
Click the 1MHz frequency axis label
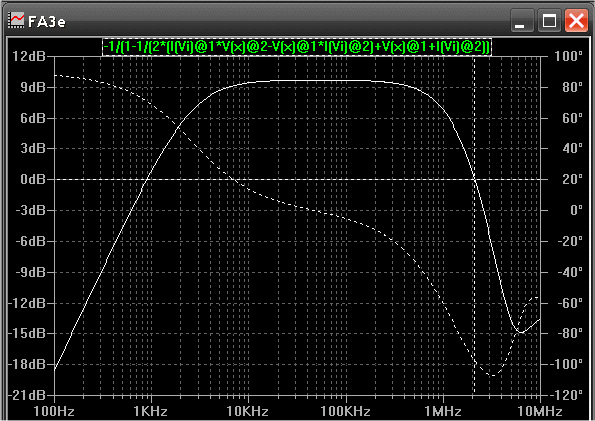click(443, 411)
